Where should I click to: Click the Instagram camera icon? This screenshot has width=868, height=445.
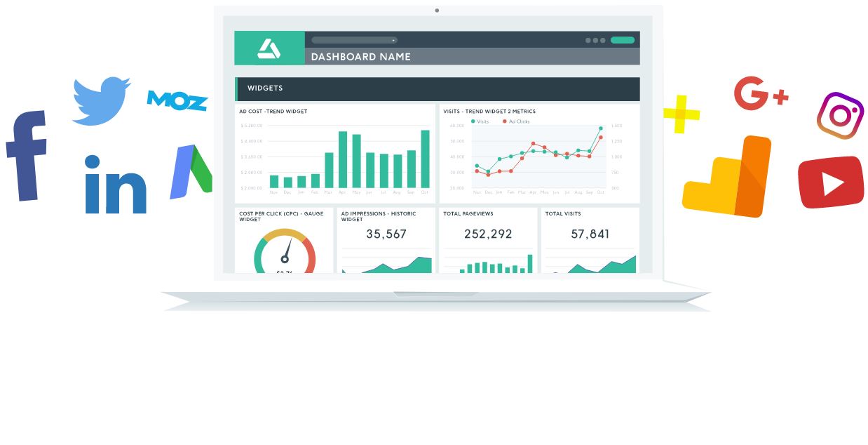click(x=840, y=116)
